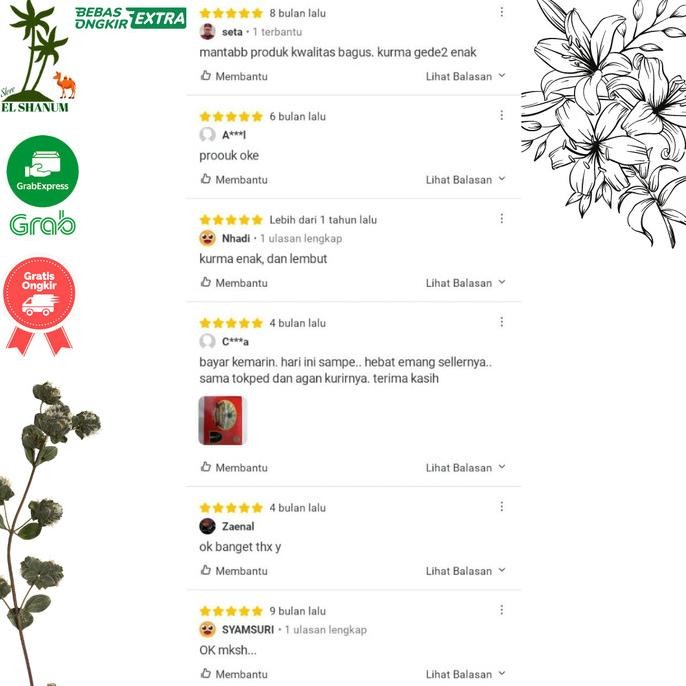Open three-dot menu on Zaenal's review
686x686 pixels.
(501, 507)
